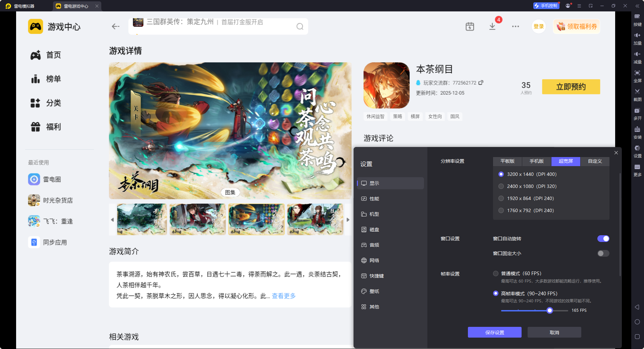Launch 雷电圈 from recent apps

(x=45, y=179)
